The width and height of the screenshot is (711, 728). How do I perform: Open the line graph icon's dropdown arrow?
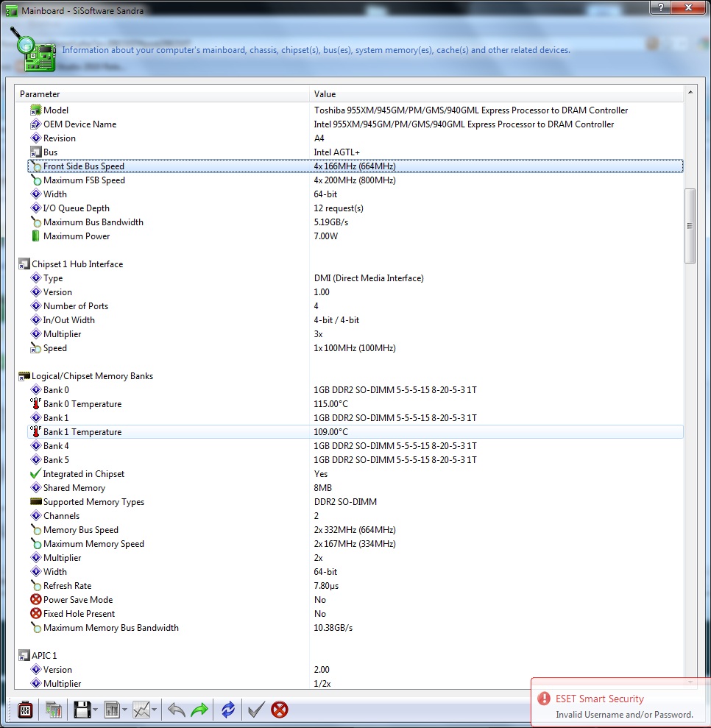[x=154, y=710]
